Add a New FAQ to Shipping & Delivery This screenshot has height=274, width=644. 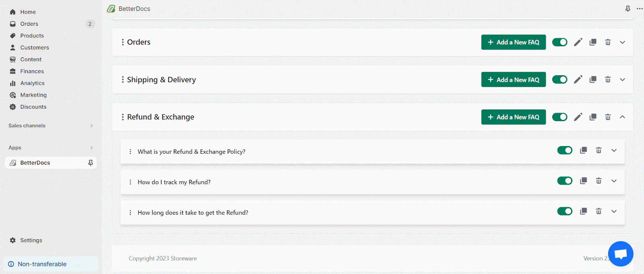tap(513, 80)
